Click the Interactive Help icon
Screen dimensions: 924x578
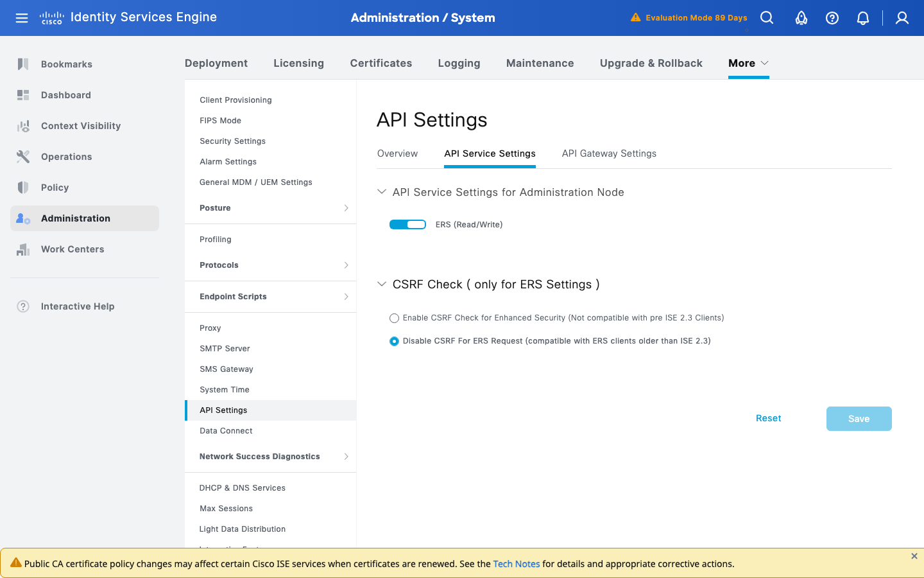tap(23, 306)
